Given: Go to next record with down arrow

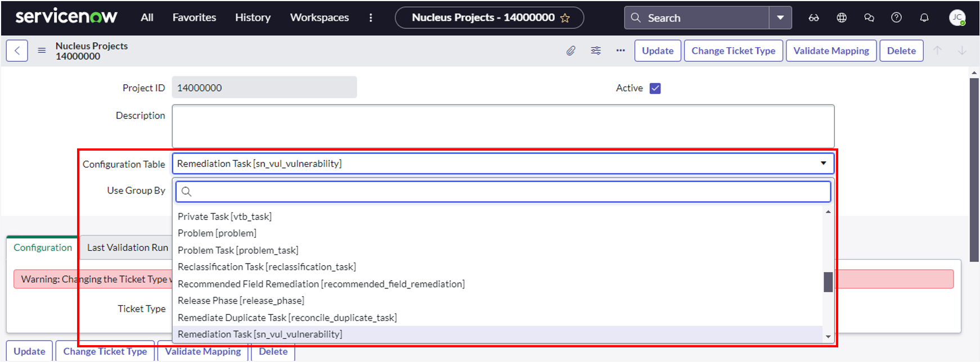Looking at the screenshot, I should (x=963, y=51).
